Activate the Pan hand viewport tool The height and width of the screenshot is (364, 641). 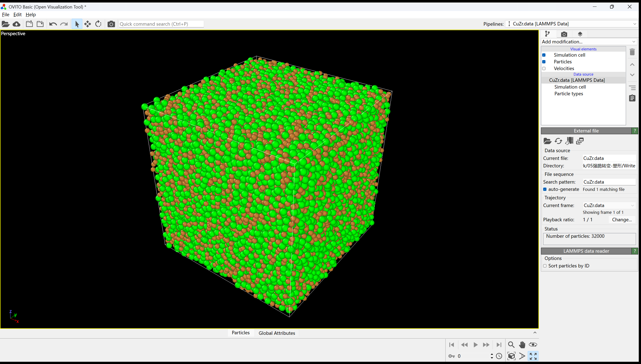(522, 345)
